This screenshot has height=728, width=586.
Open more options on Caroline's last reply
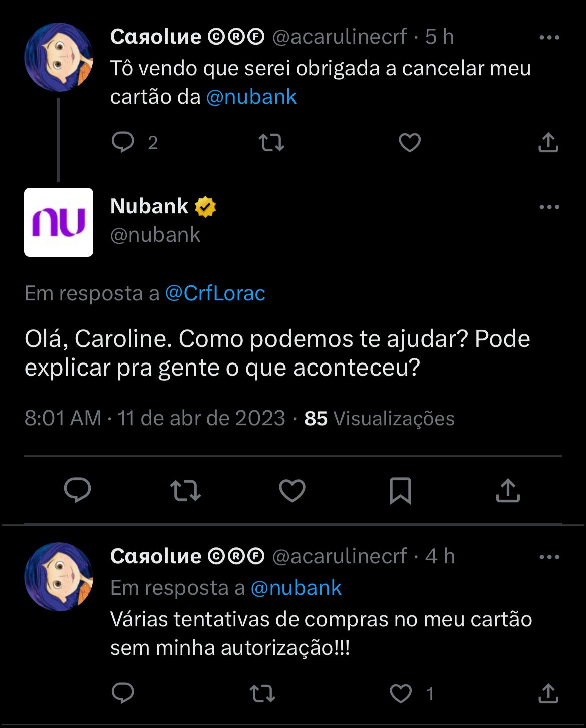point(549,557)
